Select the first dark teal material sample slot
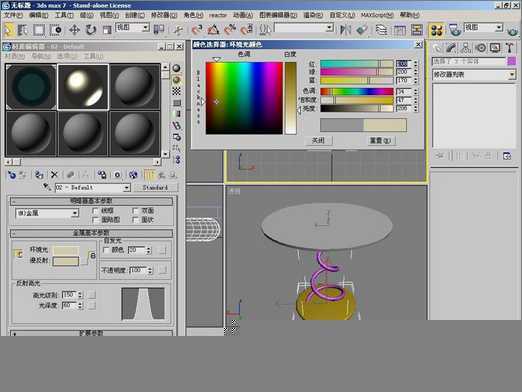This screenshot has height=392, width=522. pos(31,87)
